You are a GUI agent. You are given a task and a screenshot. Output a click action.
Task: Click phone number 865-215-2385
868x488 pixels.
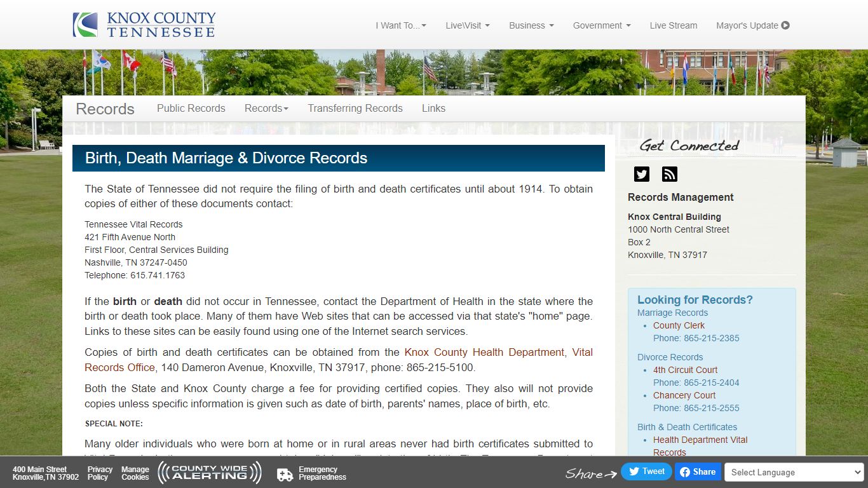pos(712,338)
